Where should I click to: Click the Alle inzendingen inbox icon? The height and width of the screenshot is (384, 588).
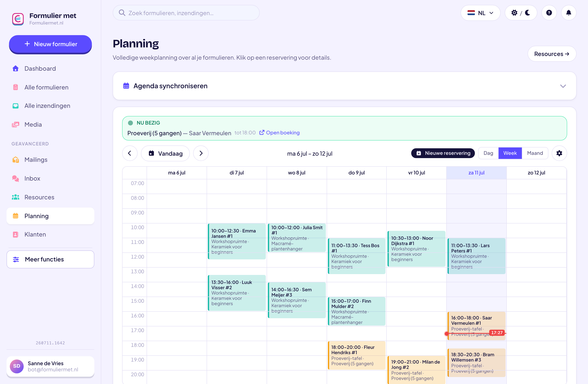[16, 106]
